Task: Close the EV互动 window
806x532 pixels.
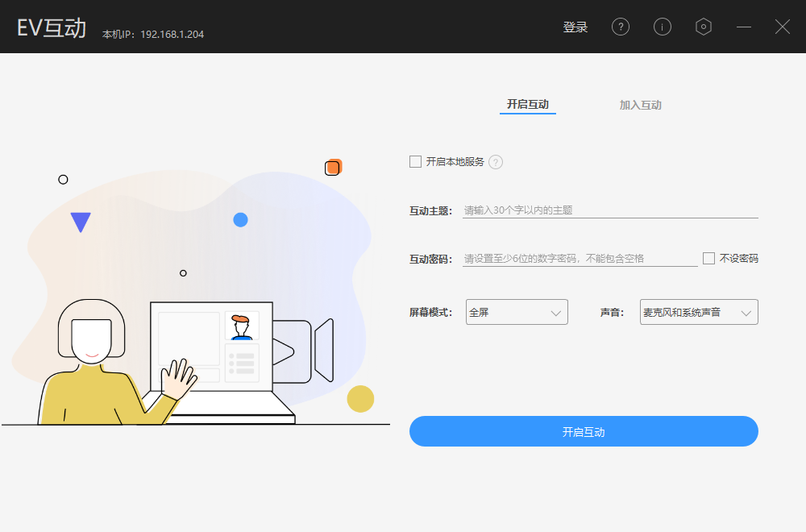Action: (783, 27)
